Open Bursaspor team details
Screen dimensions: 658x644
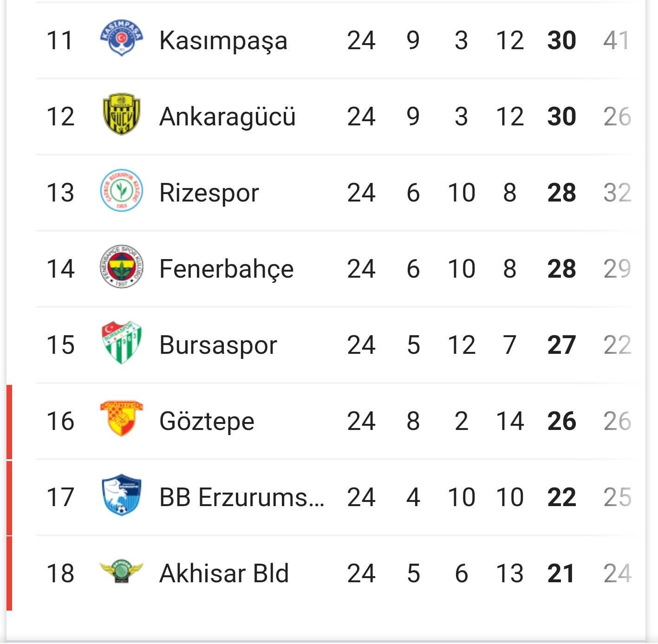click(218, 345)
